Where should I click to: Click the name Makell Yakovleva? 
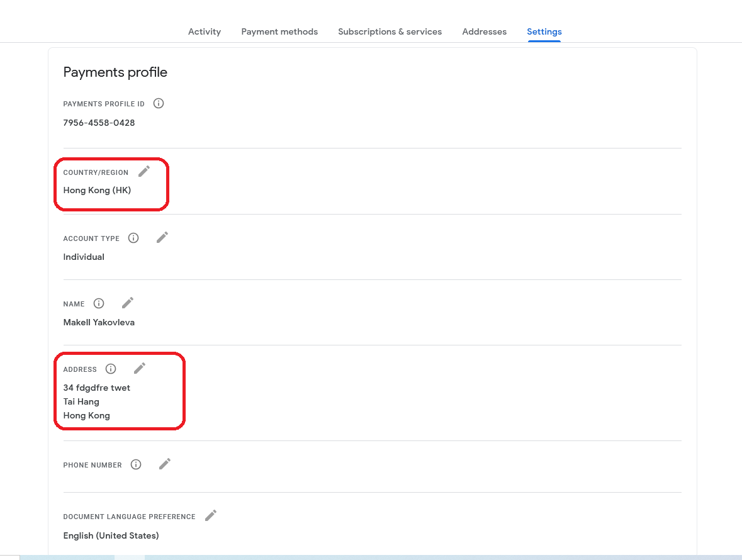[x=99, y=322]
